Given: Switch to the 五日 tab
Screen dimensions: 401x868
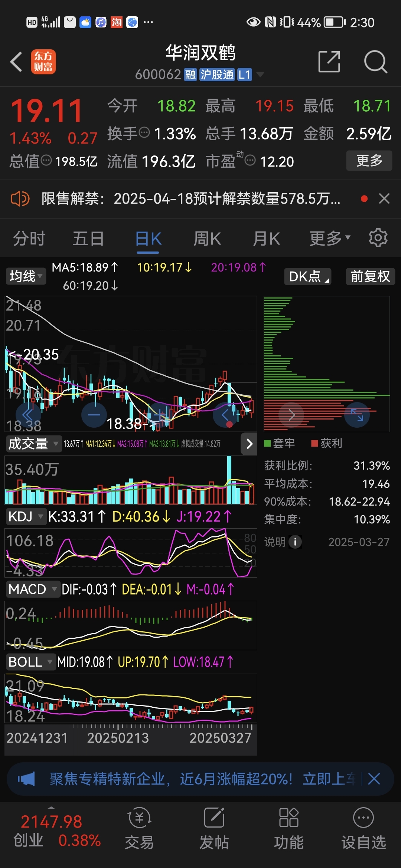Looking at the screenshot, I should coord(88,239).
